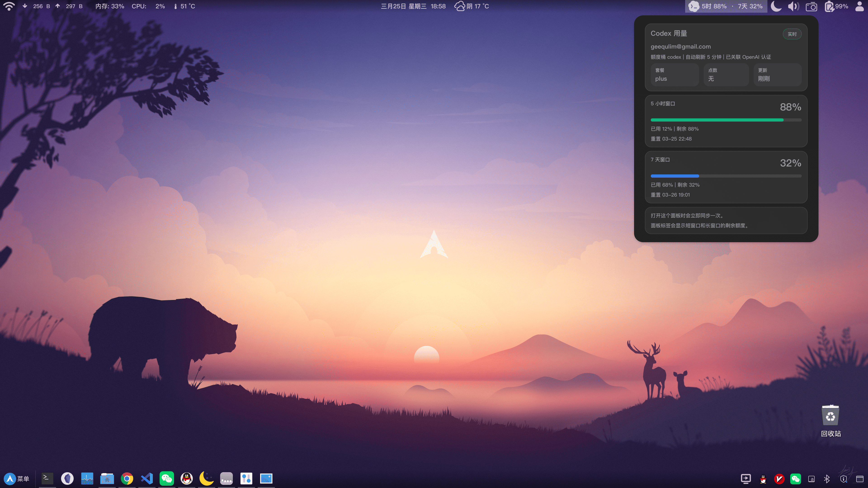This screenshot has height=488, width=868.
Task: Open the Bluetooth tray icon
Action: [x=827, y=479]
